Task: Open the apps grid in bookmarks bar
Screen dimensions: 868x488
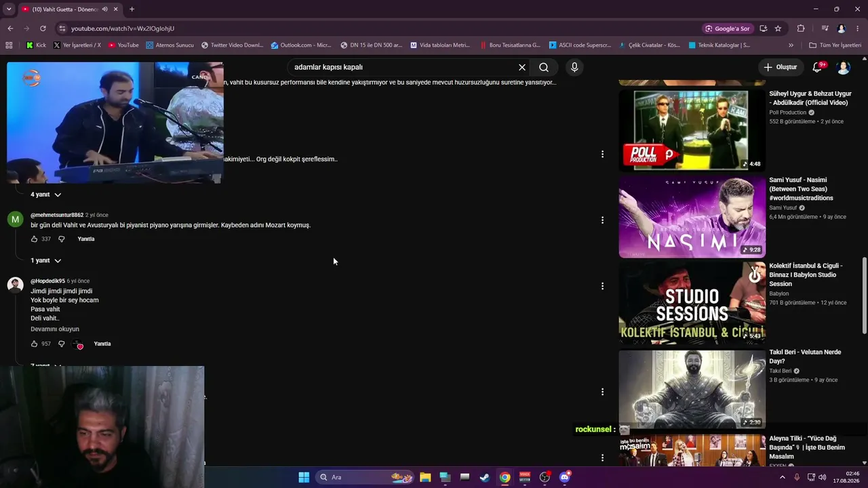Action: click(x=9, y=45)
